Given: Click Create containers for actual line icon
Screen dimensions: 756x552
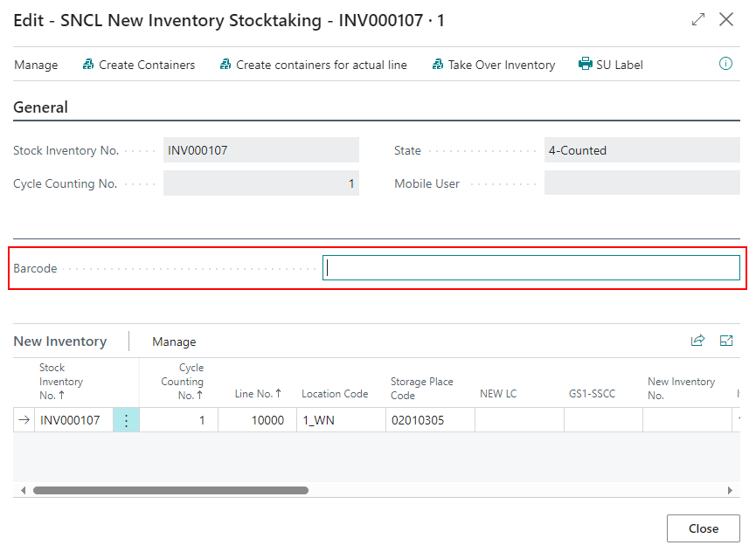Looking at the screenshot, I should click(225, 65).
